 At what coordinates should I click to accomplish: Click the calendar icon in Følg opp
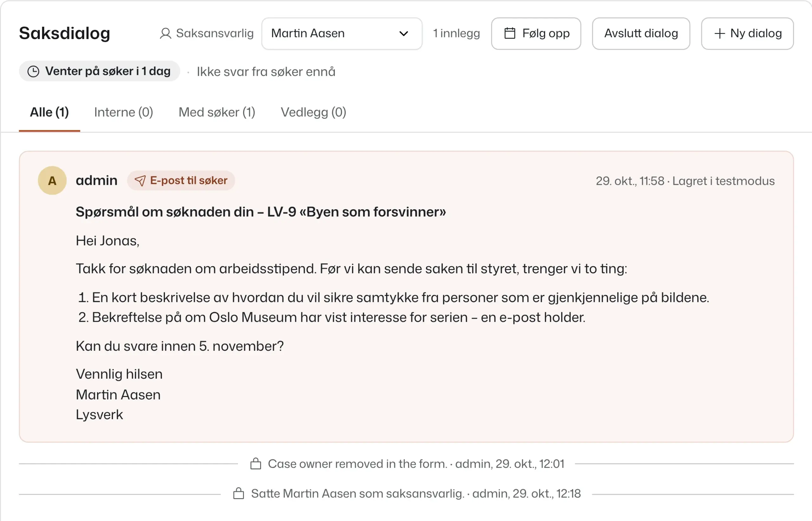click(510, 33)
